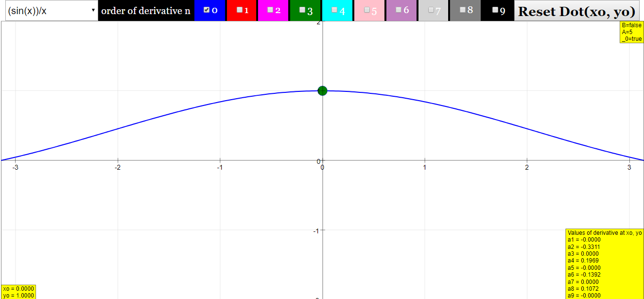Click the 'xo = 0.0000' readout
The width and height of the screenshot is (644, 299).
coord(18,289)
